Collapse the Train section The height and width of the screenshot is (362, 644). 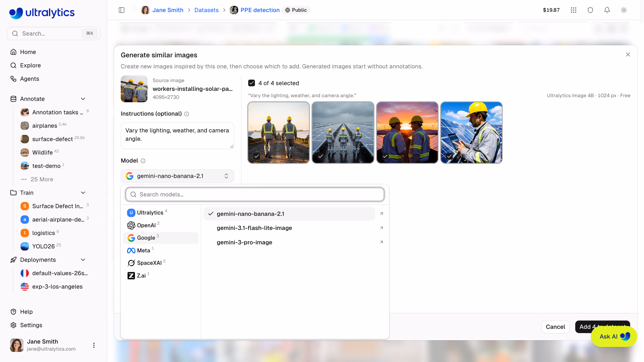[83, 193]
